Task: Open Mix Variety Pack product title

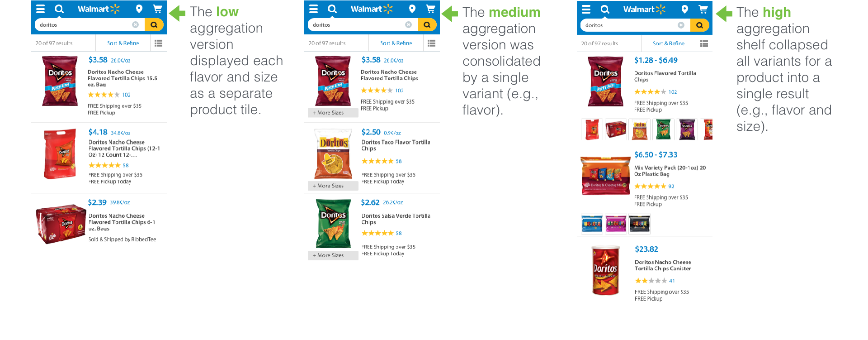Action: pyautogui.click(x=670, y=171)
